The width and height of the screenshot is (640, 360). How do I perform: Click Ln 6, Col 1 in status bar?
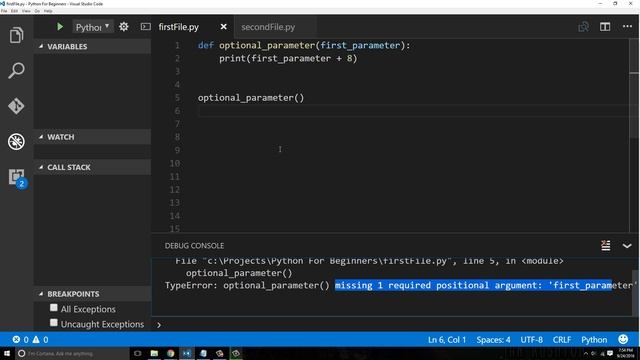coord(447,340)
